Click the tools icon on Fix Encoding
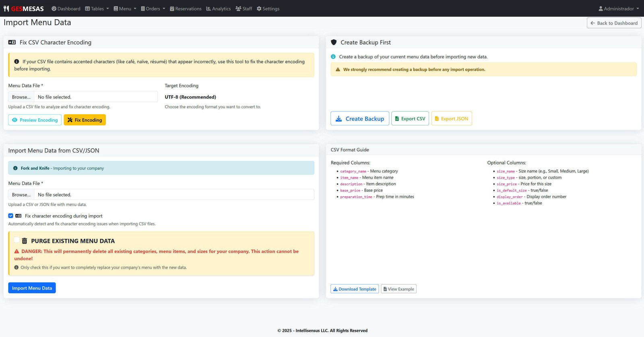Viewport: 644px width, 337px height. (70, 120)
